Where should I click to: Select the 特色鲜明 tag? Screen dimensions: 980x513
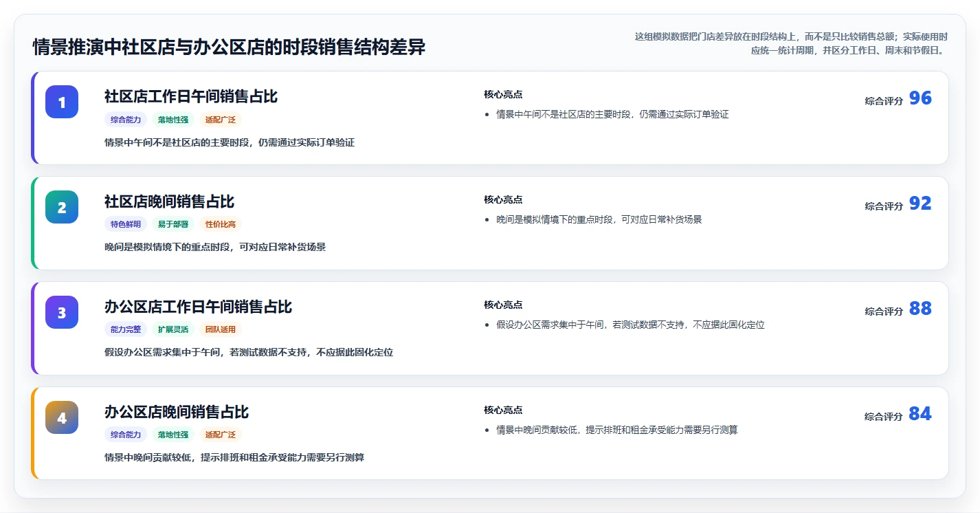point(126,224)
